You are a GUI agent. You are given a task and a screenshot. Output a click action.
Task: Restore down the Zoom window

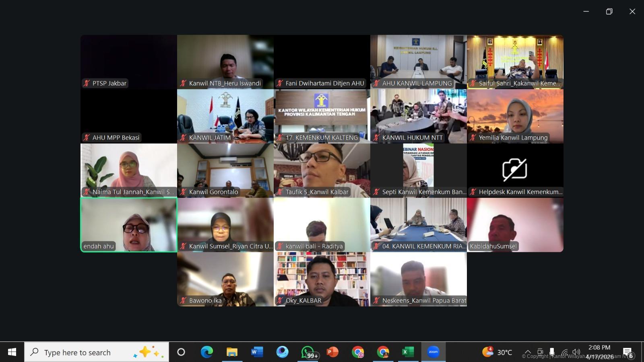[x=609, y=11]
